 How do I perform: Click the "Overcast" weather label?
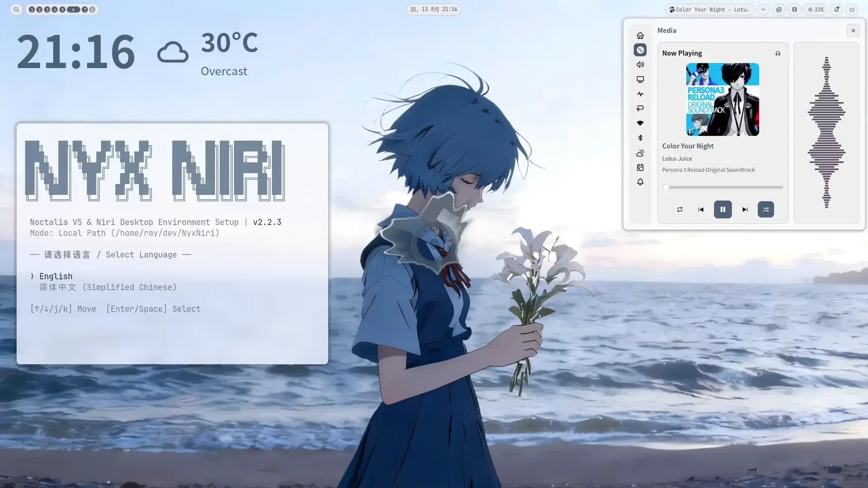point(224,71)
